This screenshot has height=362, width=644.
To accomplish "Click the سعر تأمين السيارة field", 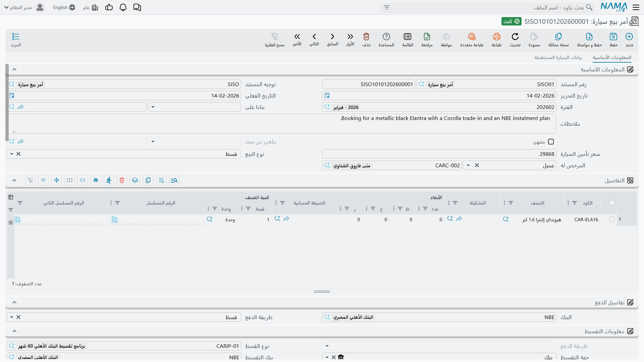I will (x=439, y=154).
